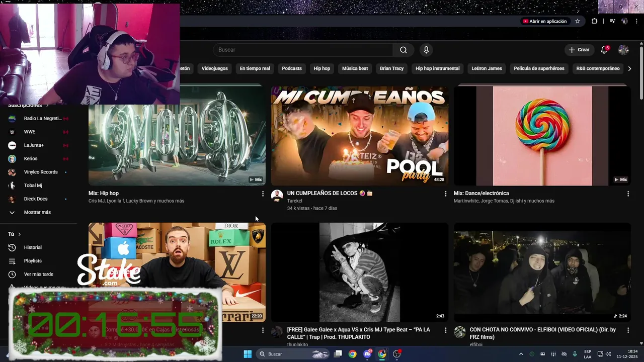The height and width of the screenshot is (362, 644).
Task: Open Task View in the taskbar
Action: (338, 354)
